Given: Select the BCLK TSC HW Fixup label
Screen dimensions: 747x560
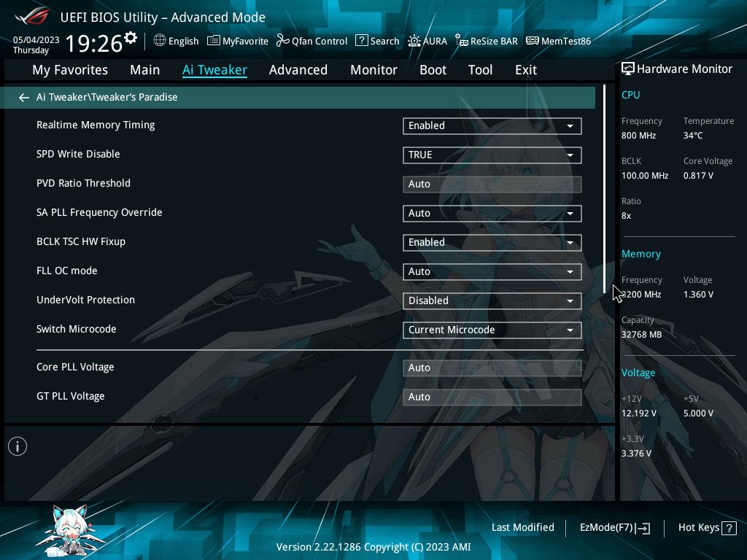Looking at the screenshot, I should pyautogui.click(x=81, y=241).
